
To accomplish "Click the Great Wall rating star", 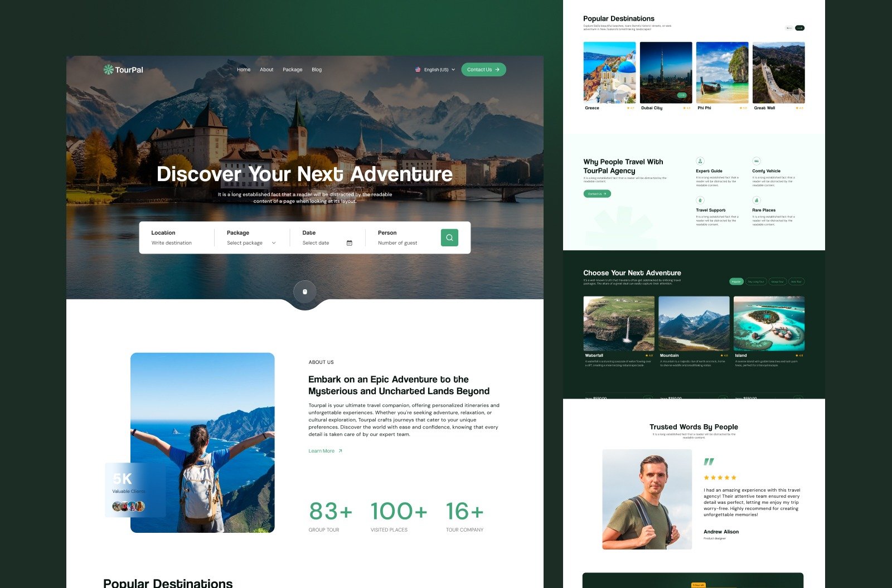I will 798,108.
